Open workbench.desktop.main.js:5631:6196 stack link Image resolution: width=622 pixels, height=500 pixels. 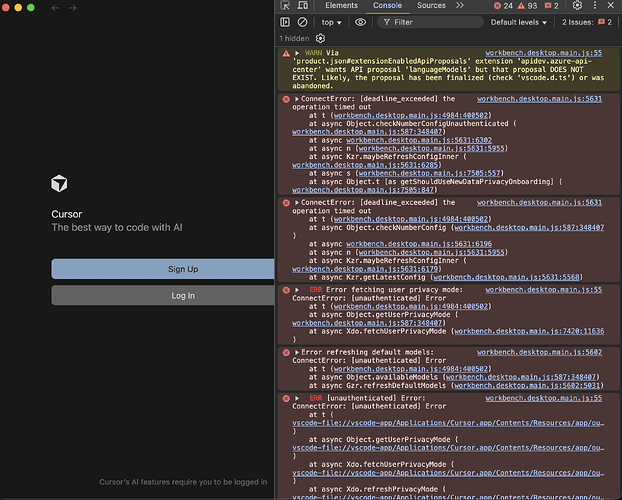click(419, 244)
